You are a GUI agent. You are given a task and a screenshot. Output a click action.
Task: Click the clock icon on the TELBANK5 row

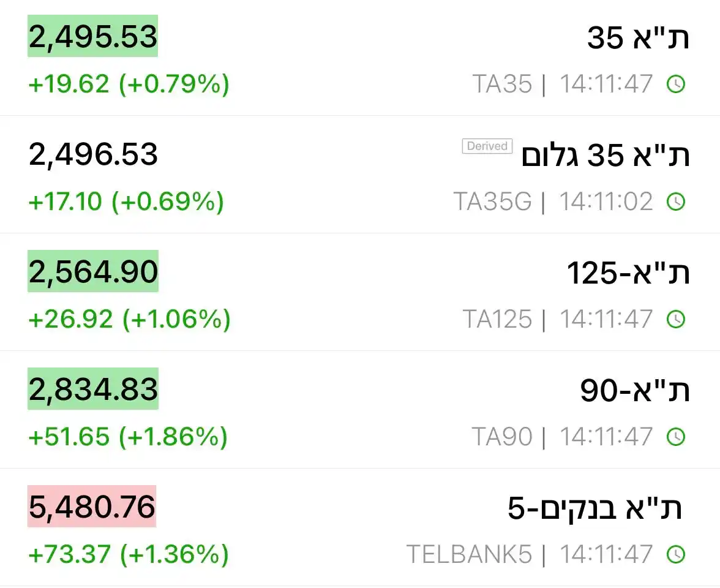pos(675,554)
